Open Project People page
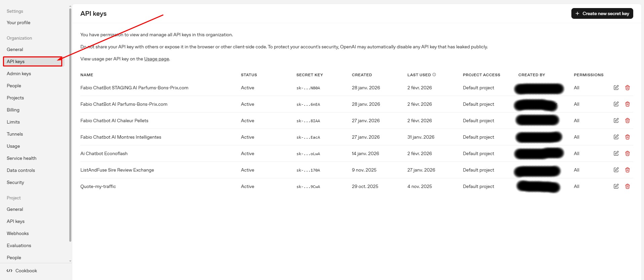The image size is (644, 280). tap(14, 258)
